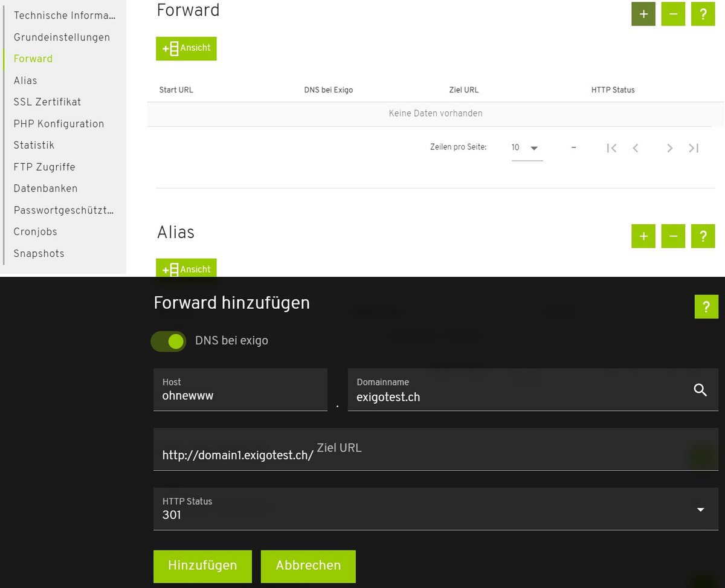Jump to last page in Forward table

(694, 148)
